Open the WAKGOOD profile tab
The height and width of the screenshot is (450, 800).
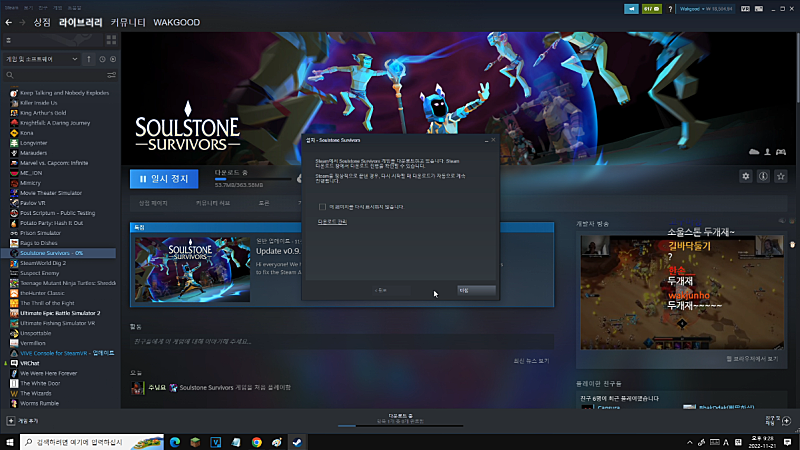click(177, 22)
